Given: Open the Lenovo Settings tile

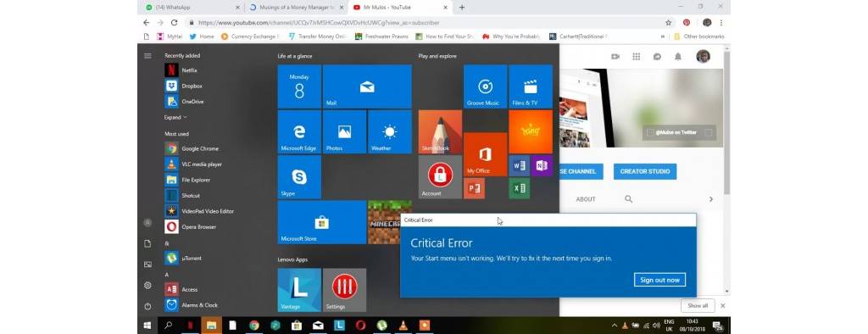Looking at the screenshot, I should coord(344,290).
